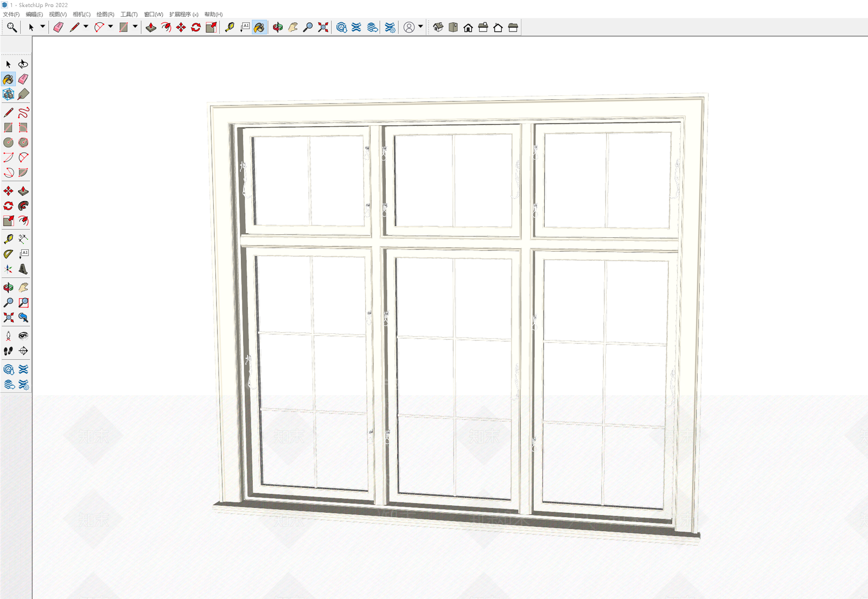Open Extension Manager from the top toolbar
Image resolution: width=868 pixels, height=599 pixels.
tap(390, 27)
